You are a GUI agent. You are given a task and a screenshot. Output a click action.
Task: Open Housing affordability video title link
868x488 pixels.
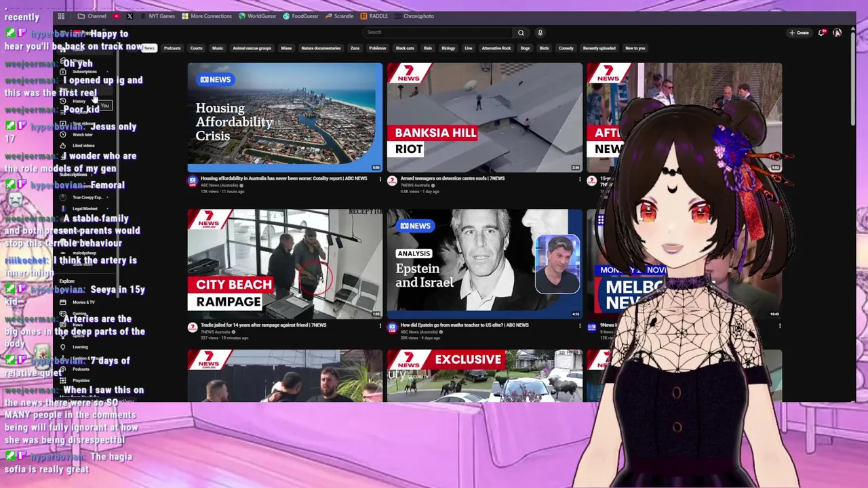coord(283,179)
